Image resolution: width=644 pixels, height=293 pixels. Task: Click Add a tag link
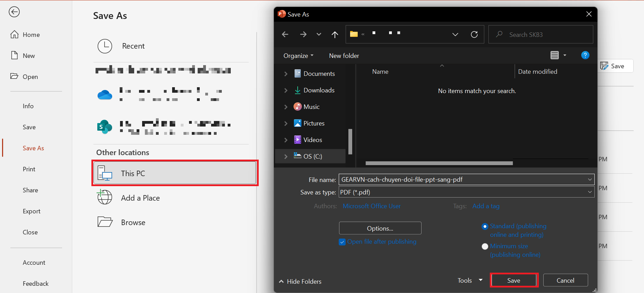tap(486, 206)
